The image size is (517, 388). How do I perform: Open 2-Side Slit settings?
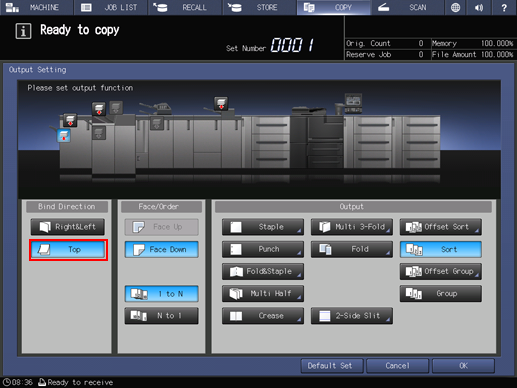coord(352,316)
